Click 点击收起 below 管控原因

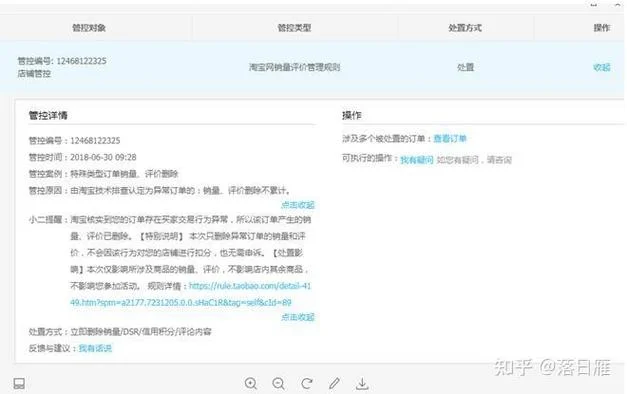click(298, 205)
